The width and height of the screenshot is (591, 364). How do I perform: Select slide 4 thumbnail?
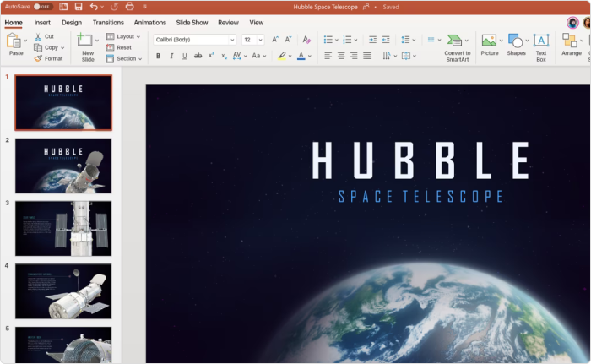(x=63, y=291)
